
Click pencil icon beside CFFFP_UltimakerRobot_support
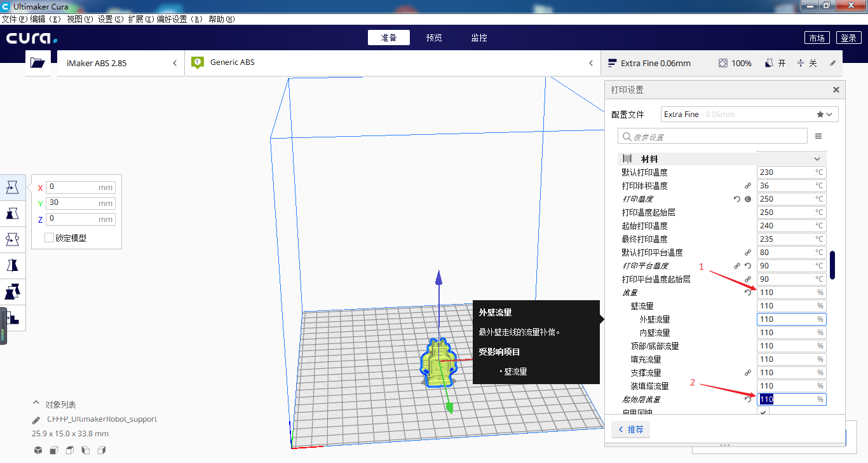36,420
